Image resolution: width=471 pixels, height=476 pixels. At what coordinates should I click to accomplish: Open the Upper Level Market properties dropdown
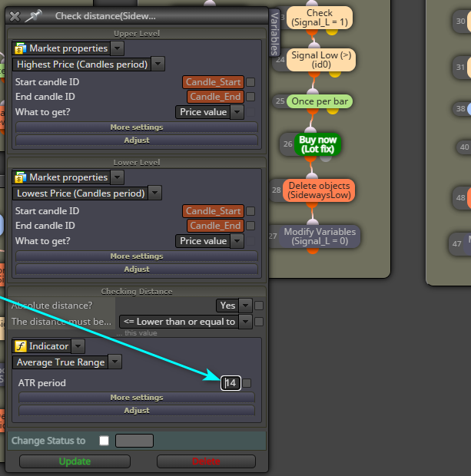coord(118,48)
